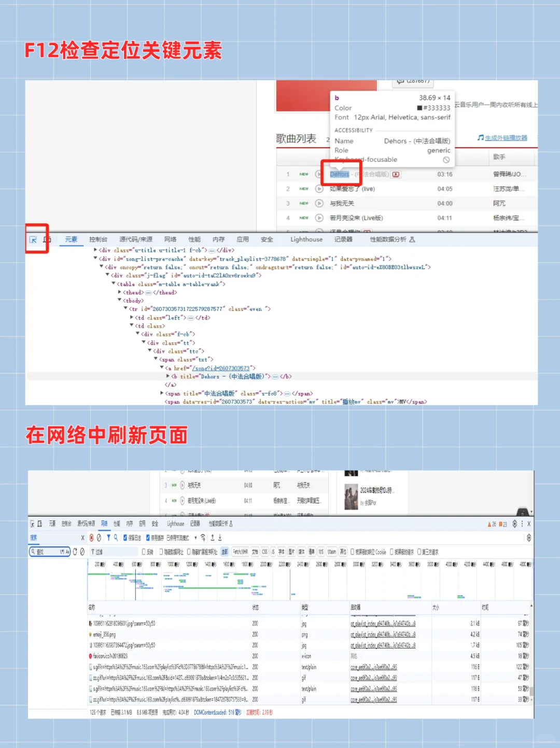Image resolution: width=560 pixels, height=748 pixels.
Task: Toggle device toolbar icon in upper DevTools
Action: [x=47, y=239]
